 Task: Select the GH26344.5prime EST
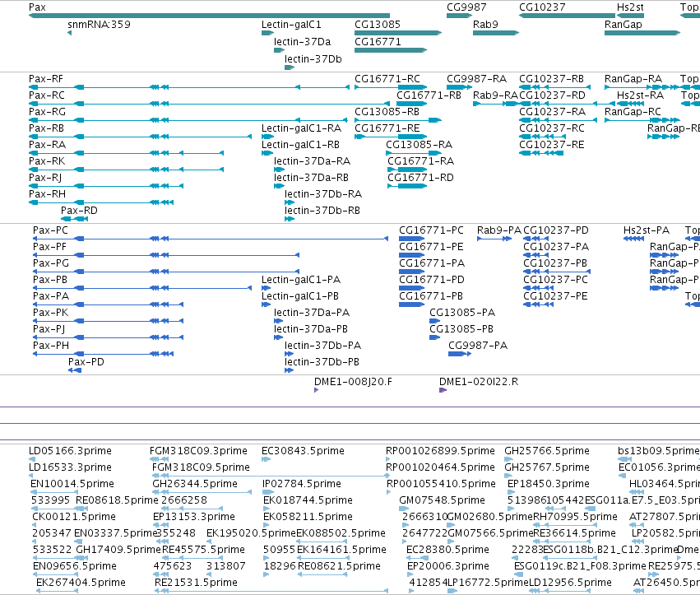click(x=195, y=484)
